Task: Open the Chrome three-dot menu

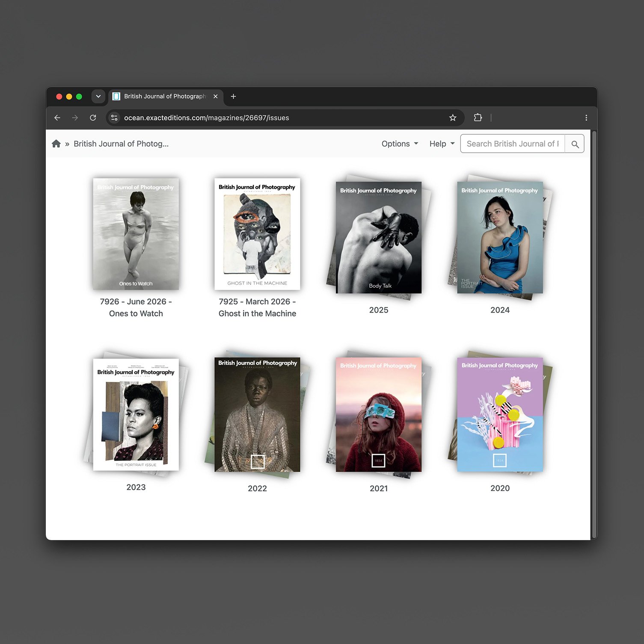Action: click(x=586, y=118)
